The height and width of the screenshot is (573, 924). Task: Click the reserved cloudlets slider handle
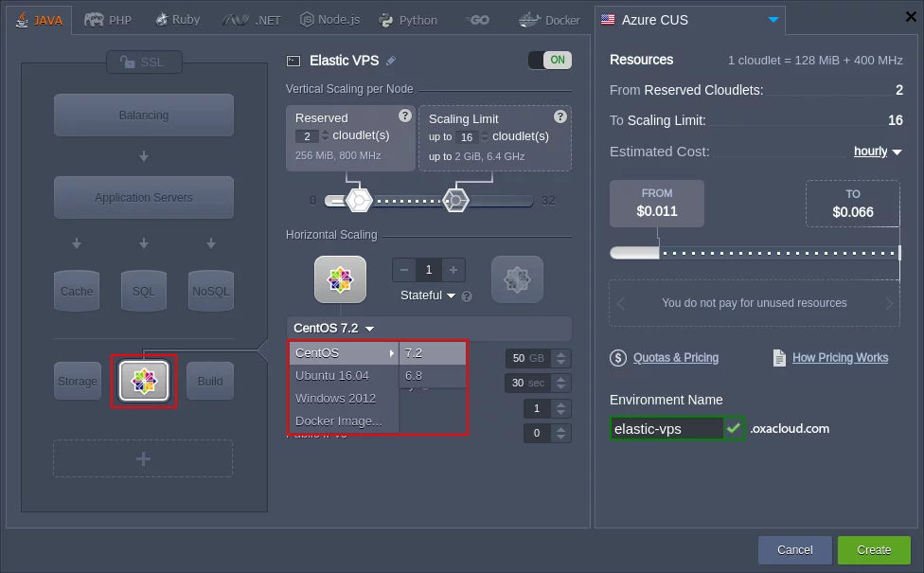pyautogui.click(x=359, y=201)
